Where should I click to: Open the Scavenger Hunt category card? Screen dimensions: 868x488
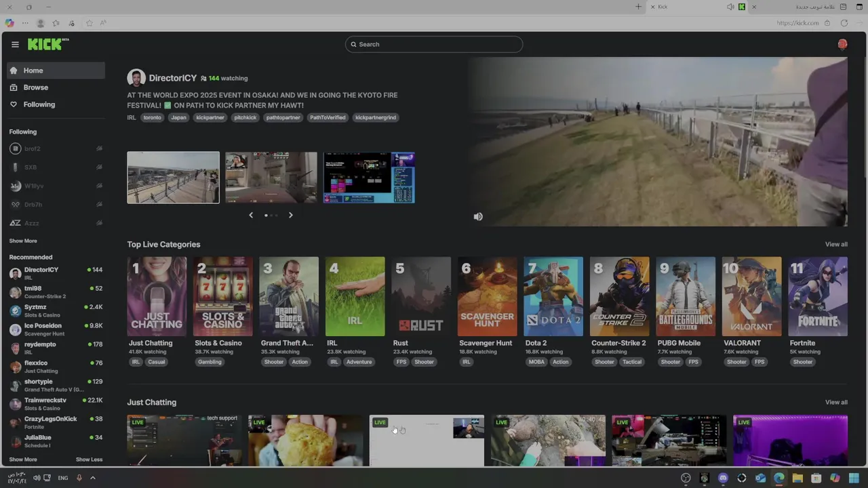[487, 296]
